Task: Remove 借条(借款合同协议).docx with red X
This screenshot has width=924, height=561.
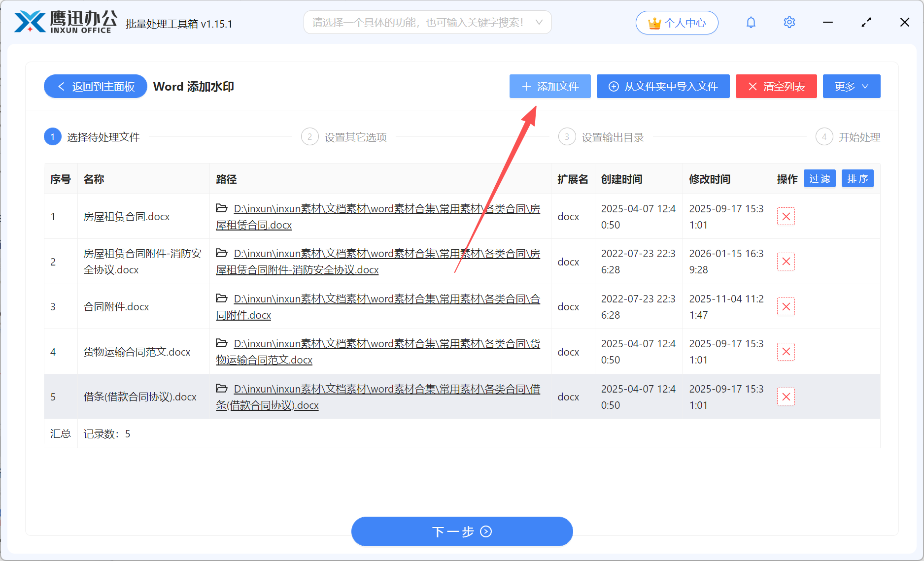Action: tap(786, 396)
